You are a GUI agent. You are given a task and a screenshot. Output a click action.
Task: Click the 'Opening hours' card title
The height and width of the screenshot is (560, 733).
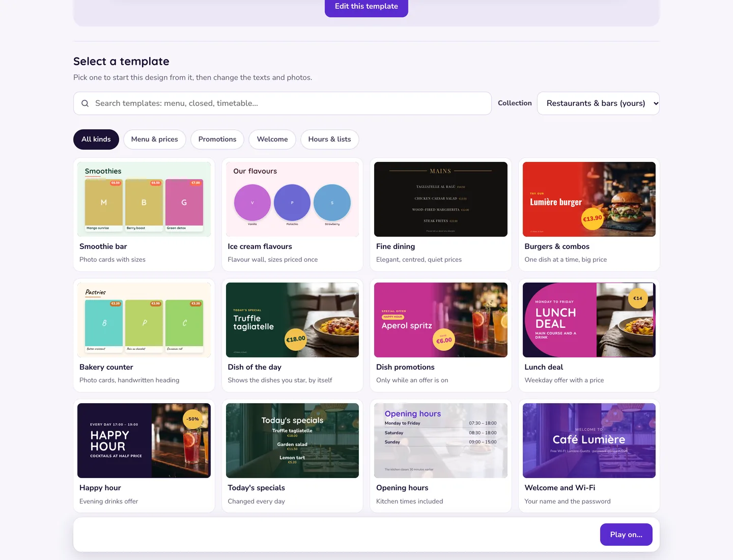coord(402,488)
